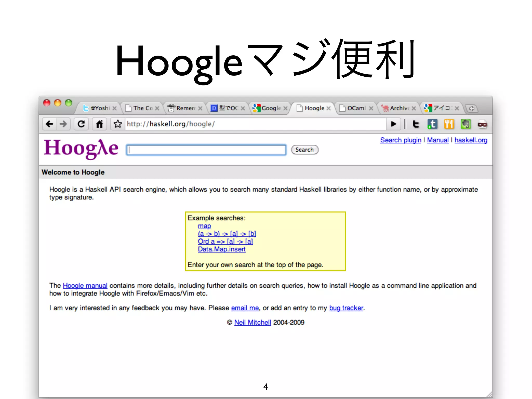Click the red close window button
This screenshot has height=399, width=532.
tap(47, 103)
